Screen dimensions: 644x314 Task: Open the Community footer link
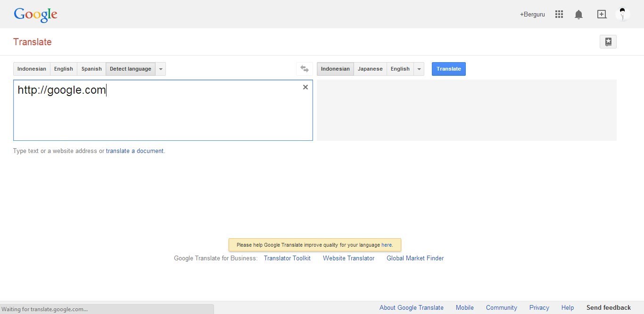tap(502, 308)
